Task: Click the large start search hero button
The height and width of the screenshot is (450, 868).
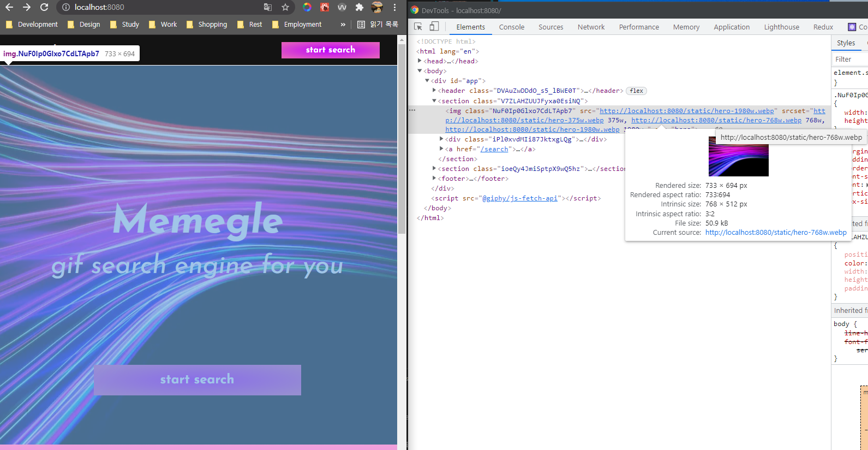Action: point(197,380)
